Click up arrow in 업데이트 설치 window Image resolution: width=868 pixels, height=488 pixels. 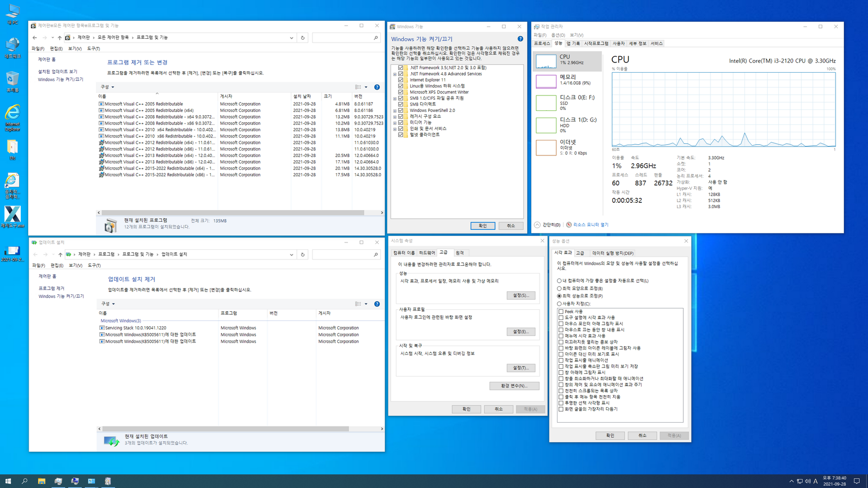60,255
